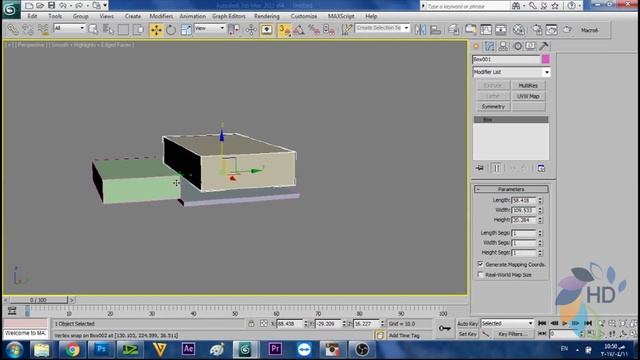Open the Rendered Frame Window icon
The image size is (640, 360).
point(552,30)
